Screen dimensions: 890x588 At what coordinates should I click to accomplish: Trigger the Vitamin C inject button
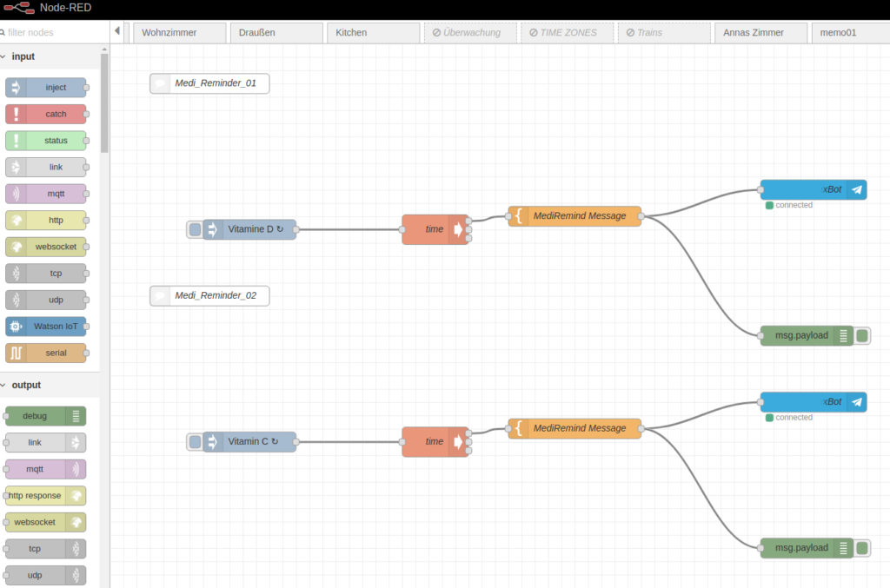[x=195, y=442]
